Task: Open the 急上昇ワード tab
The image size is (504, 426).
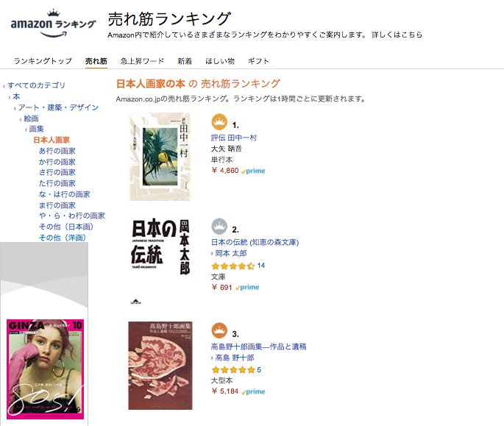Action: (142, 61)
